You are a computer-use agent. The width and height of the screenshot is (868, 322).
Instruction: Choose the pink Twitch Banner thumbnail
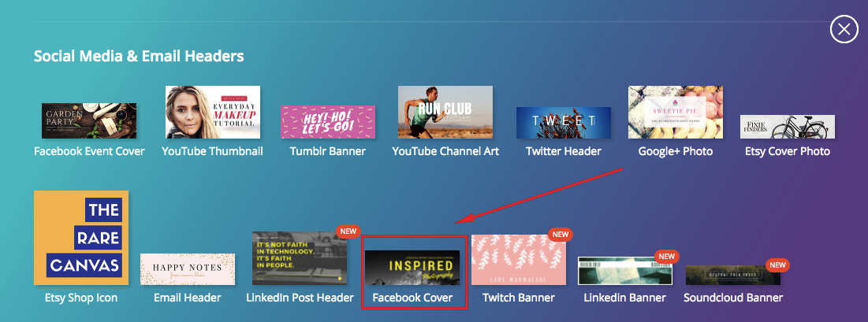click(518, 259)
